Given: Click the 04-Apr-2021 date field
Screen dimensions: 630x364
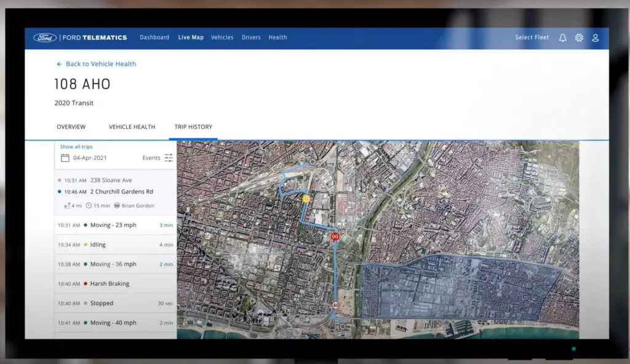Looking at the screenshot, I should (x=90, y=158).
